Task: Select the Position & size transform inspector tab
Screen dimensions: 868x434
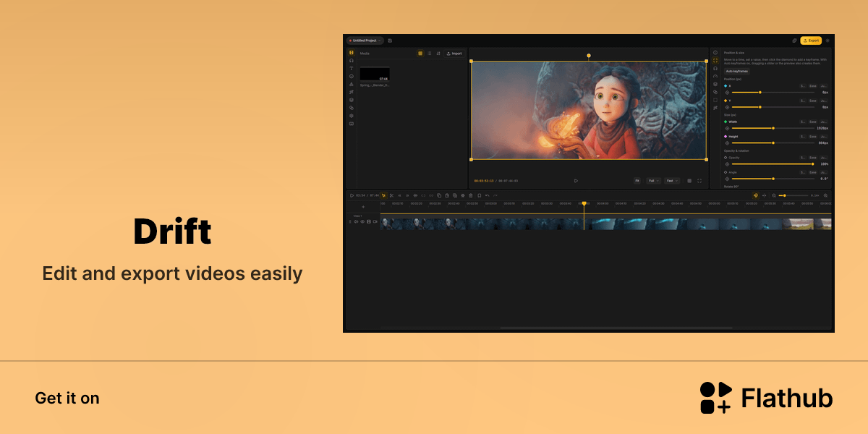Action: pyautogui.click(x=715, y=60)
